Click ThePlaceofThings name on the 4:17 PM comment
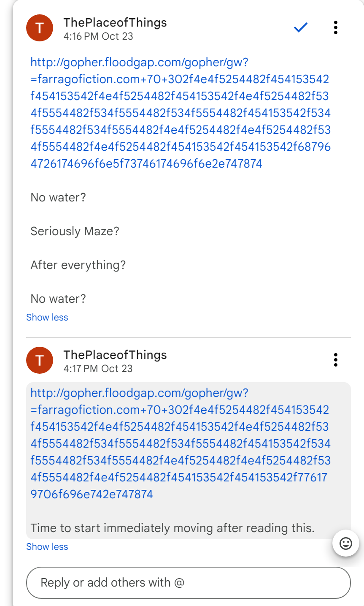This screenshot has width=364, height=606. coord(115,355)
